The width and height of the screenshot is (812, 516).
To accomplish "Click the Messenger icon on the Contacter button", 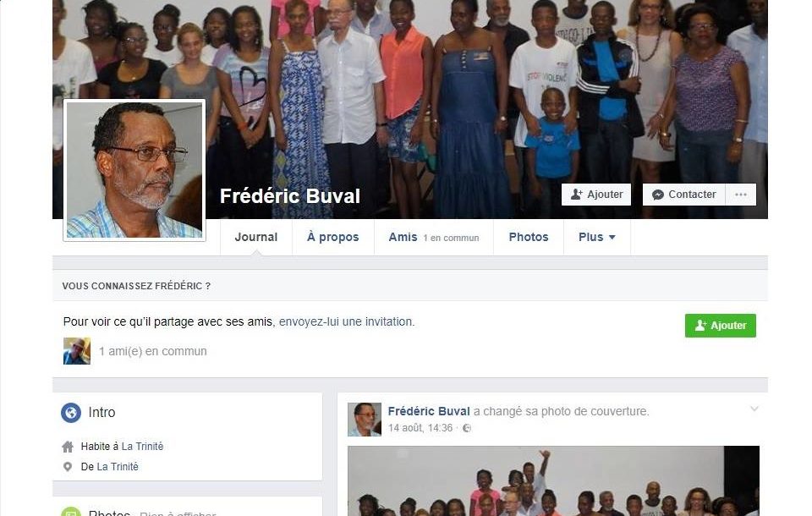I will pyautogui.click(x=658, y=195).
